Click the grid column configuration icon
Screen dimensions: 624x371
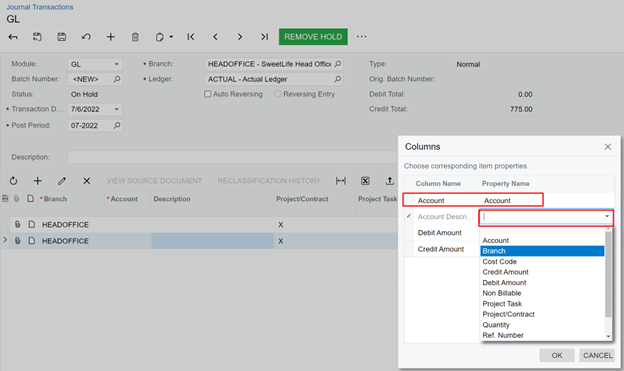[5, 199]
